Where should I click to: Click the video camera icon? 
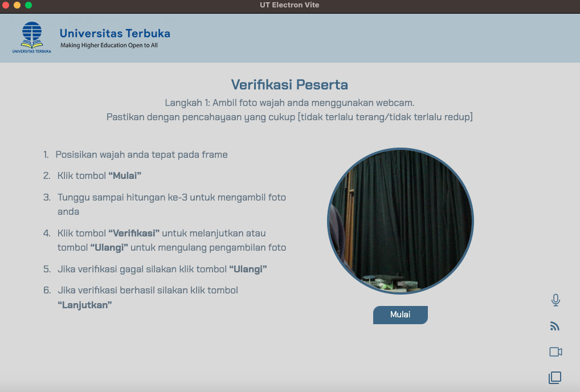point(556,352)
